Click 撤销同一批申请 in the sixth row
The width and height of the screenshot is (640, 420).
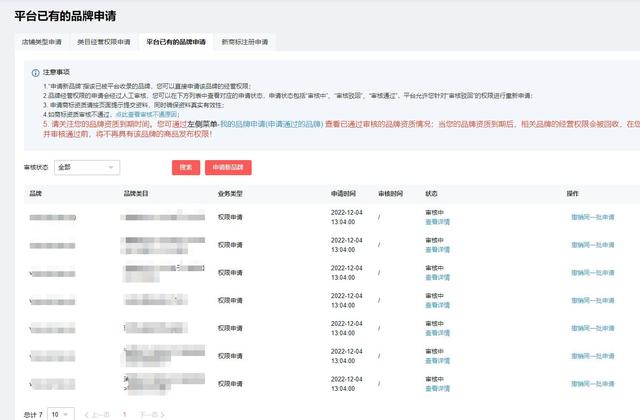(x=593, y=356)
